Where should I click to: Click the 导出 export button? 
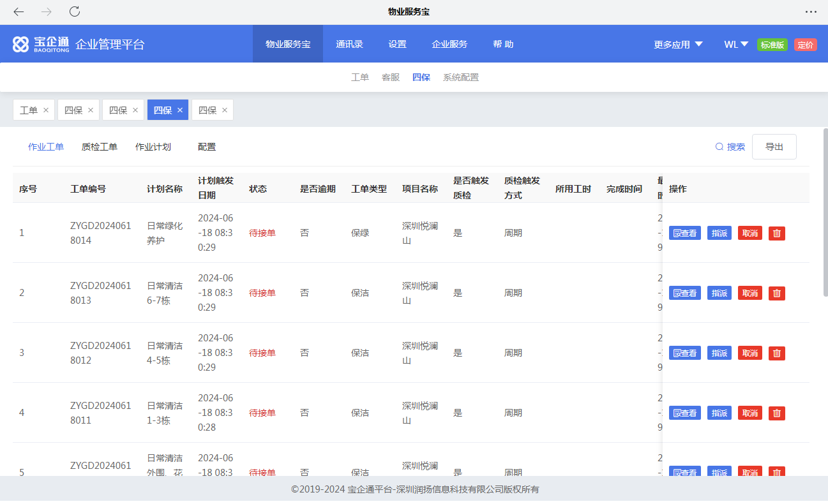(x=774, y=147)
